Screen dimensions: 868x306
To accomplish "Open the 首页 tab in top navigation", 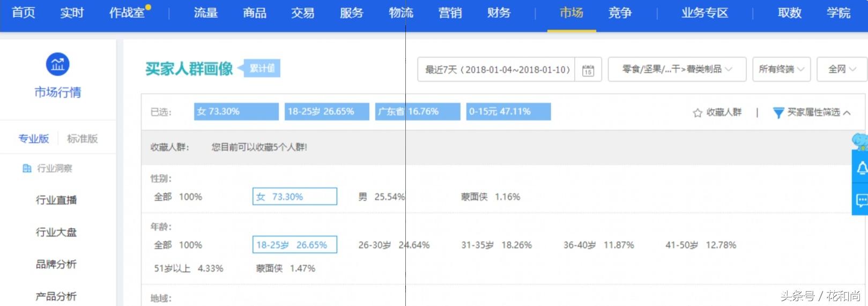I will tap(24, 13).
